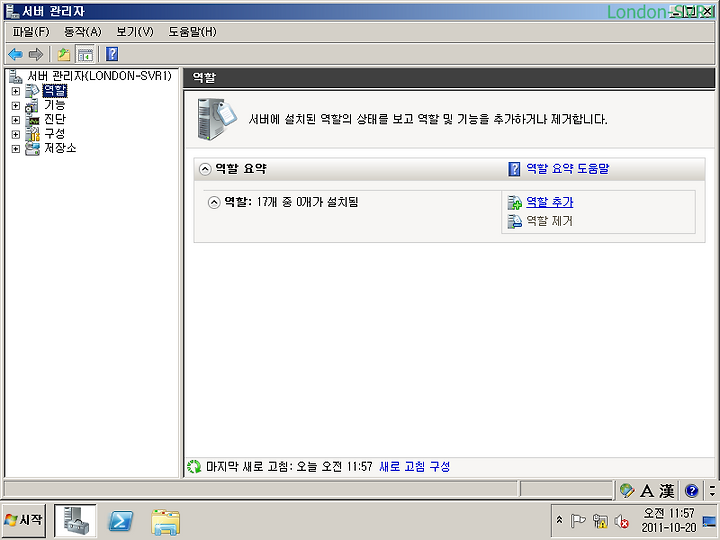Show hidden tray icons arrow

559,520
